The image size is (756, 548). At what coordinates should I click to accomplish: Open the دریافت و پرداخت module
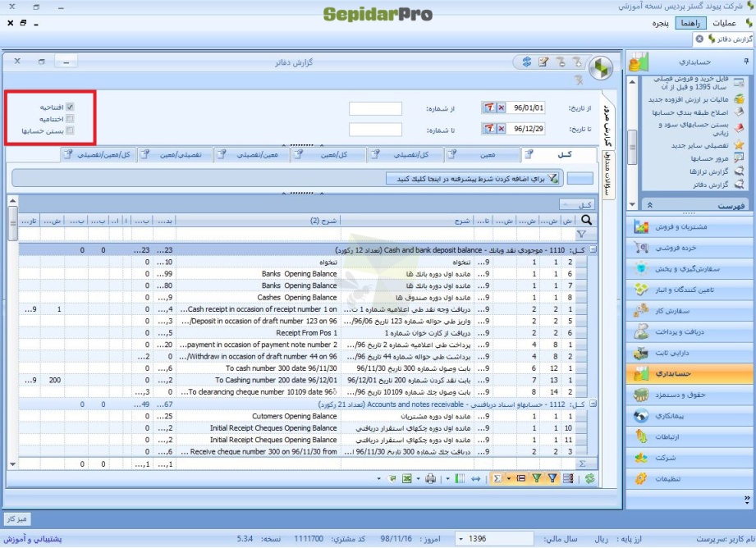coord(690,331)
